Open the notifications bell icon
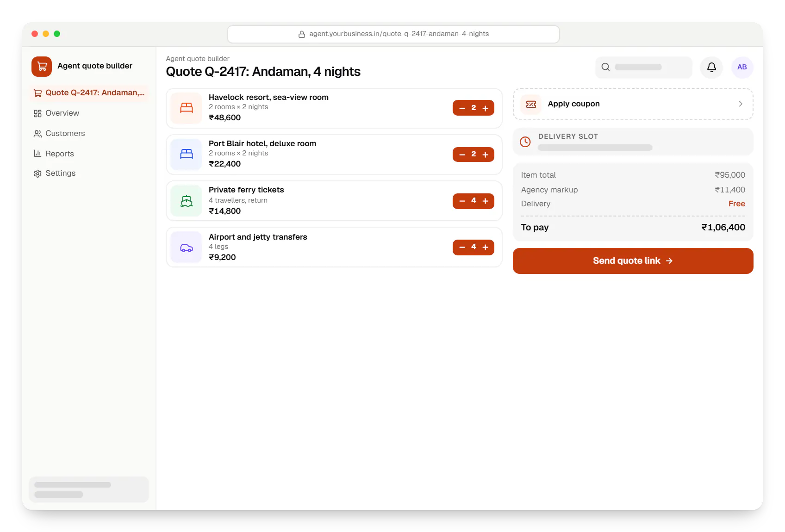785x532 pixels. tap(711, 67)
